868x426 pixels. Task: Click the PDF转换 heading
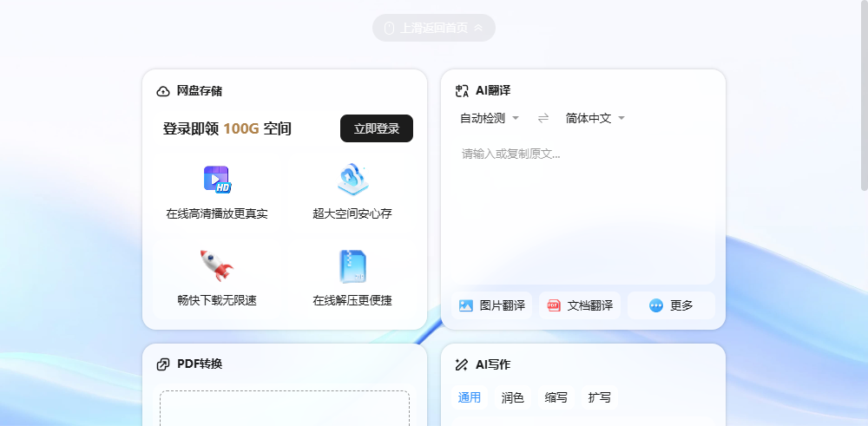pyautogui.click(x=200, y=364)
